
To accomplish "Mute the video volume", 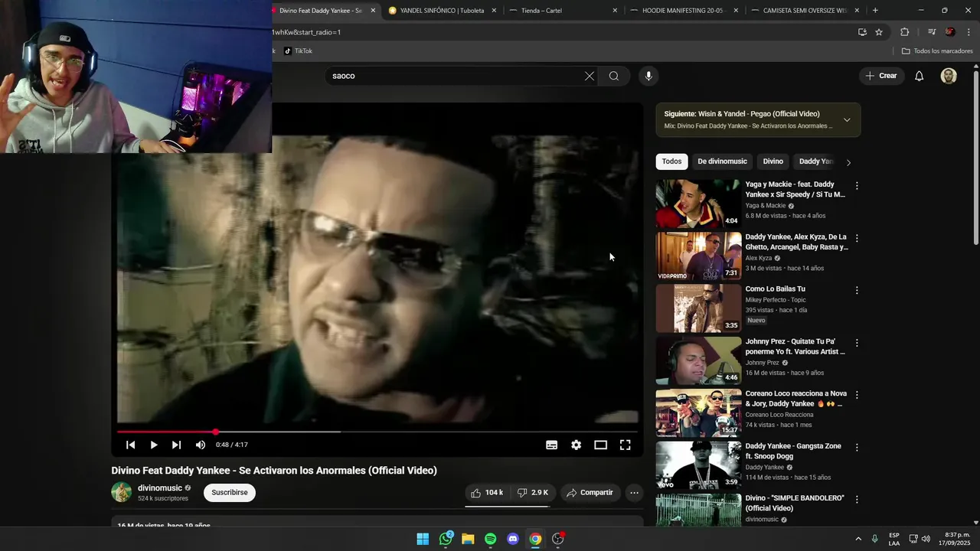I will 200,445.
